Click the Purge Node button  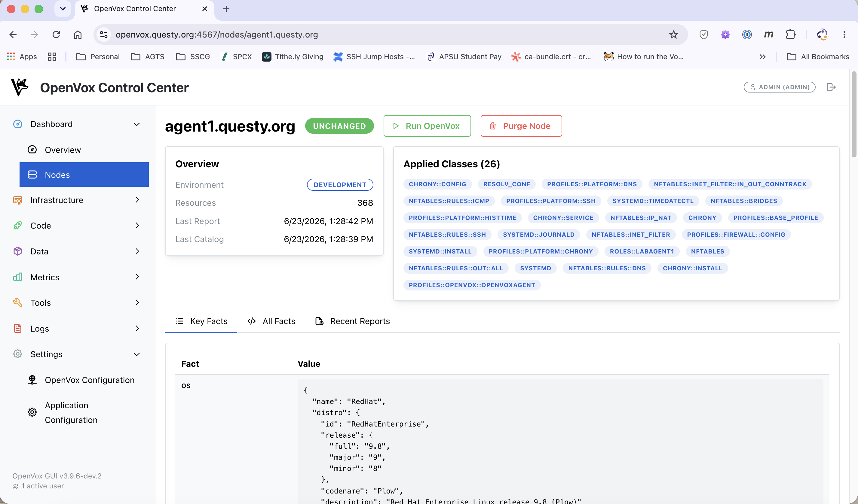coord(521,126)
